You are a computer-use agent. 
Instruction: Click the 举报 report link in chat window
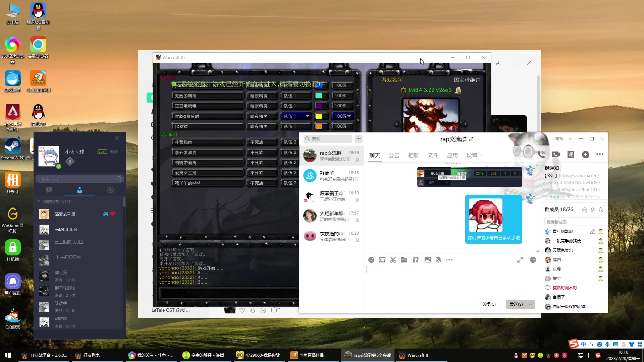559,139
